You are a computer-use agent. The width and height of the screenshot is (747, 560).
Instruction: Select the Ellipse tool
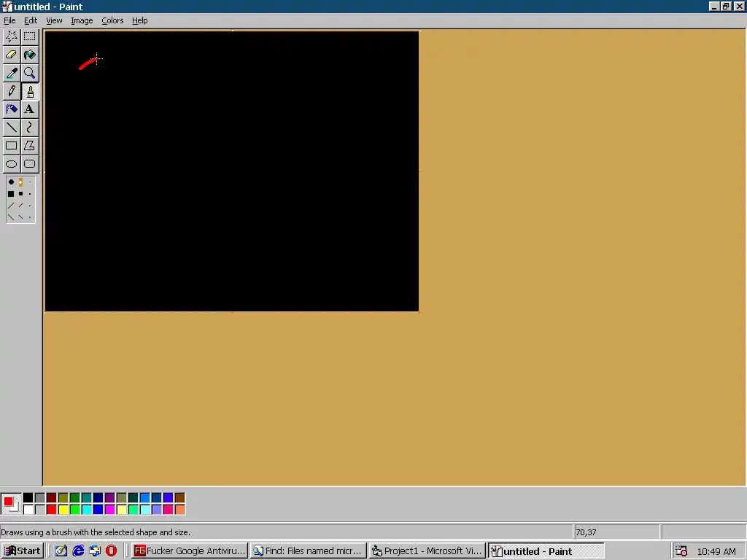pyautogui.click(x=12, y=164)
